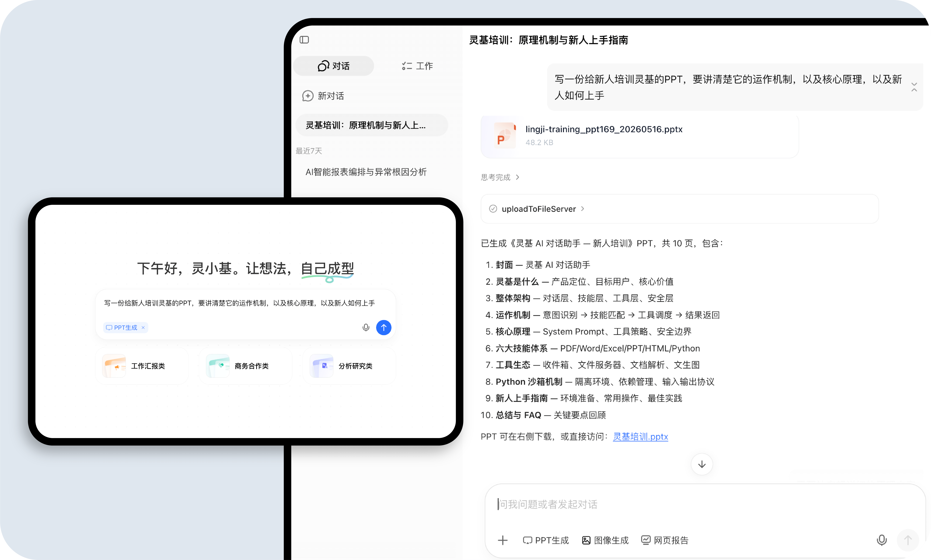Click the plus attachment icon
This screenshot has height=560, width=931.
click(502, 540)
